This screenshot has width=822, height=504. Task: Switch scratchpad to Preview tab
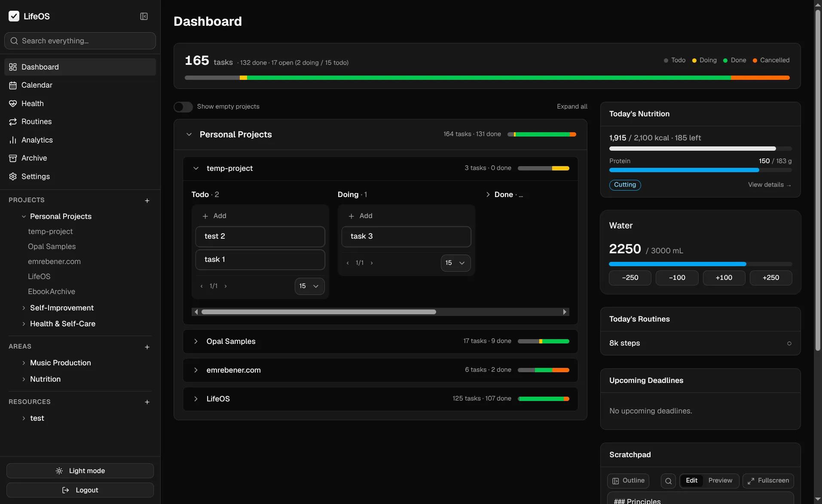coord(720,481)
